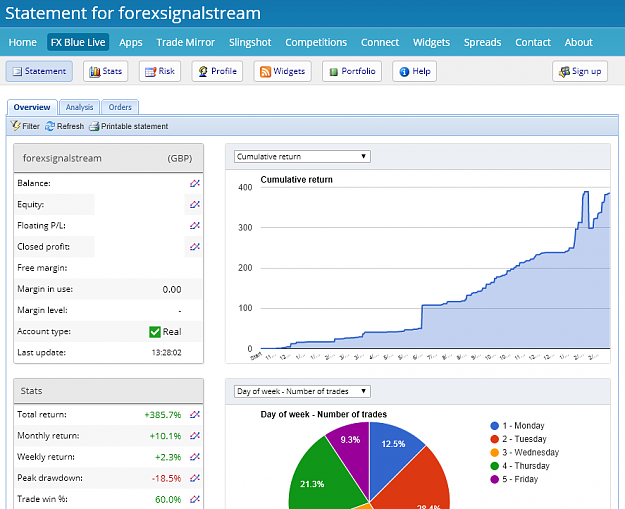The width and height of the screenshot is (625, 509).
Task: Open the Widgets section with RSS icon
Action: pyautogui.click(x=283, y=71)
